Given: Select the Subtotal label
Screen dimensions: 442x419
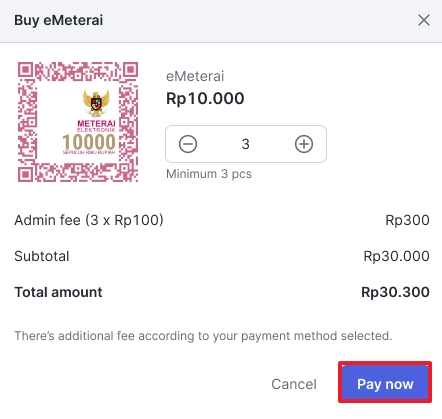Looking at the screenshot, I should click(42, 256).
